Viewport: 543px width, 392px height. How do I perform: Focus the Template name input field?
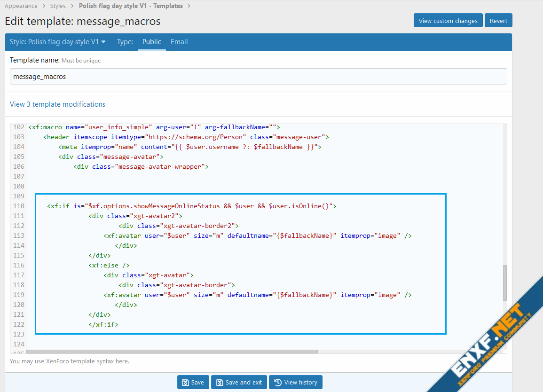258,76
